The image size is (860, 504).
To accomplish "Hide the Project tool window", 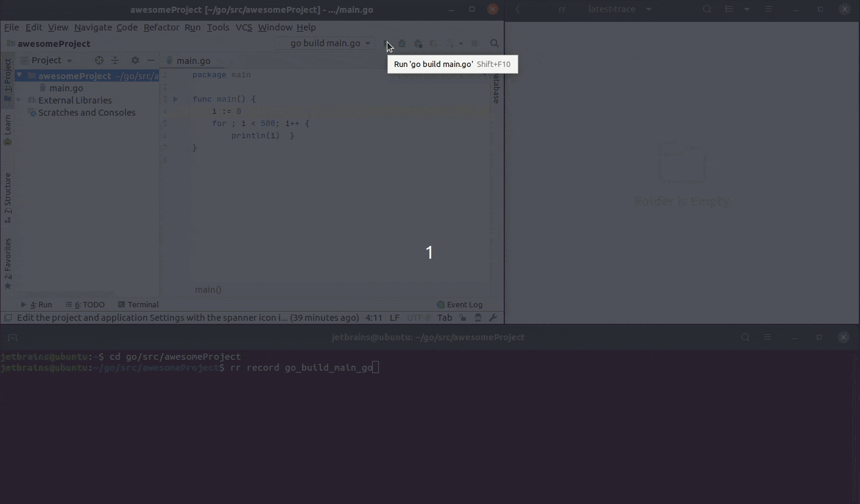I will (150, 60).
